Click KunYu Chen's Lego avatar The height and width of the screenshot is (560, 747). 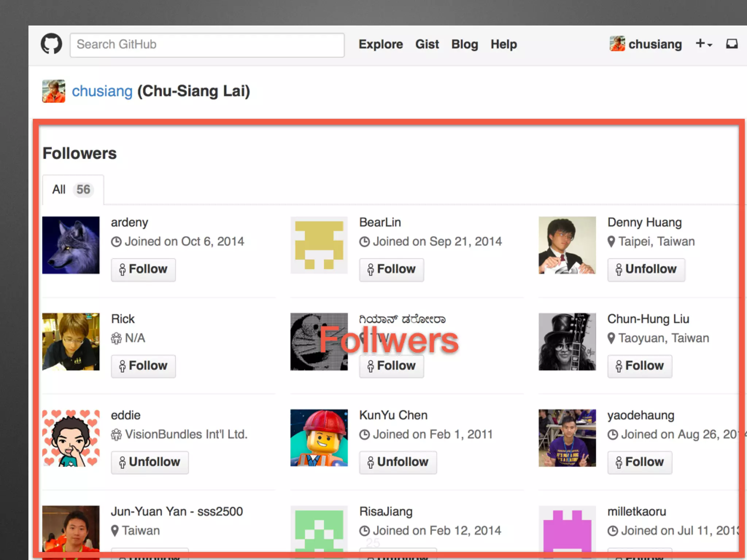point(319,437)
